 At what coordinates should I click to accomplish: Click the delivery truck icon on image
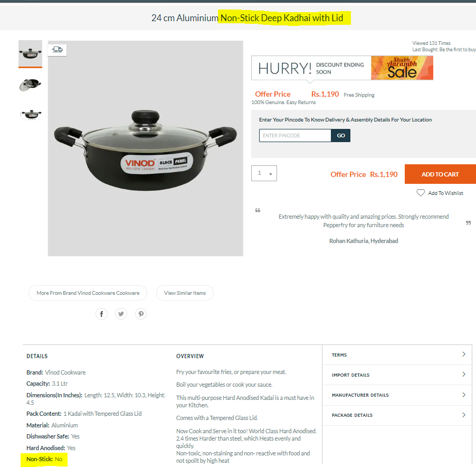pos(57,50)
